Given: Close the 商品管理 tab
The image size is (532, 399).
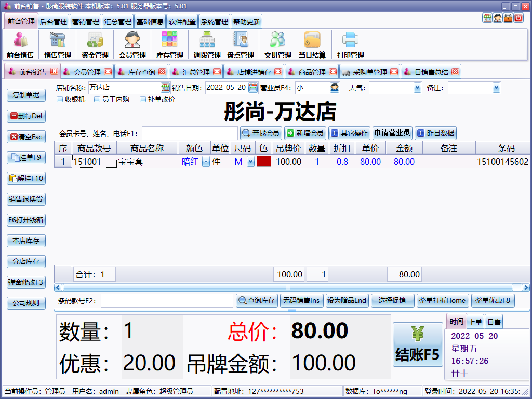Looking at the screenshot, I should pyautogui.click(x=333, y=72).
